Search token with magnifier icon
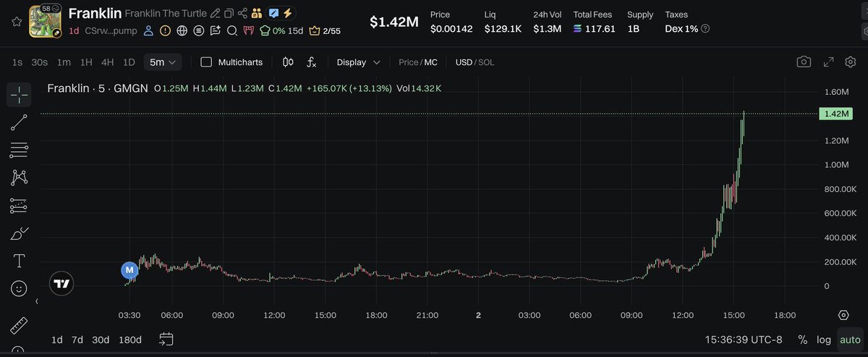This screenshot has width=868, height=357. coord(231,30)
